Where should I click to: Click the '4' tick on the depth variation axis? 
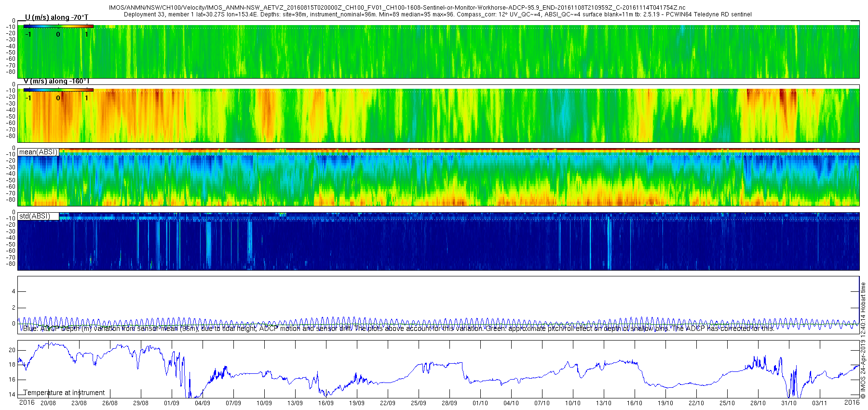(x=14, y=291)
